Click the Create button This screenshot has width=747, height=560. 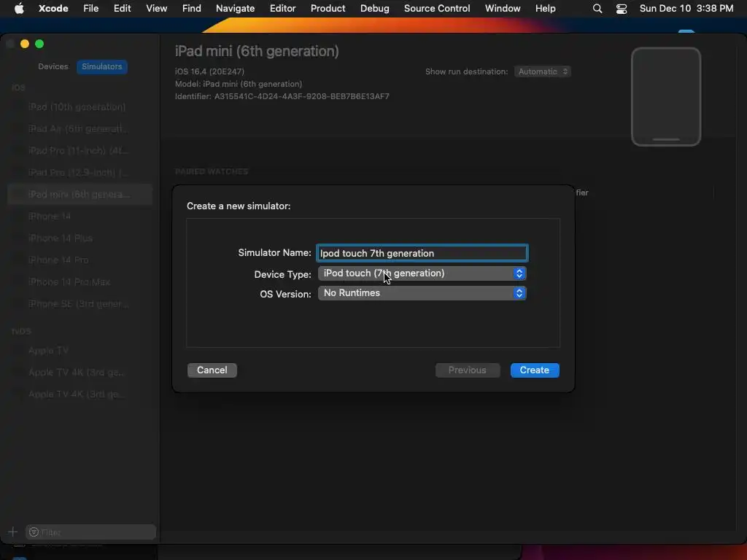point(535,370)
